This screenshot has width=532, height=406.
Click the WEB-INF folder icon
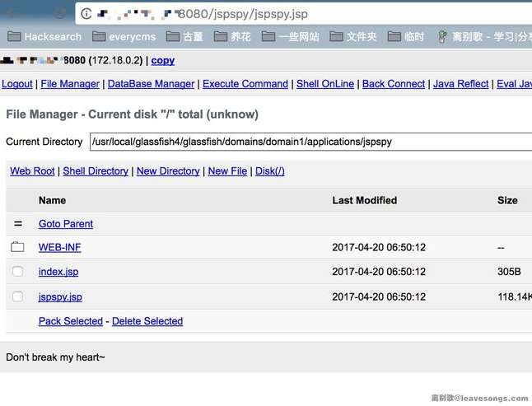point(17,247)
